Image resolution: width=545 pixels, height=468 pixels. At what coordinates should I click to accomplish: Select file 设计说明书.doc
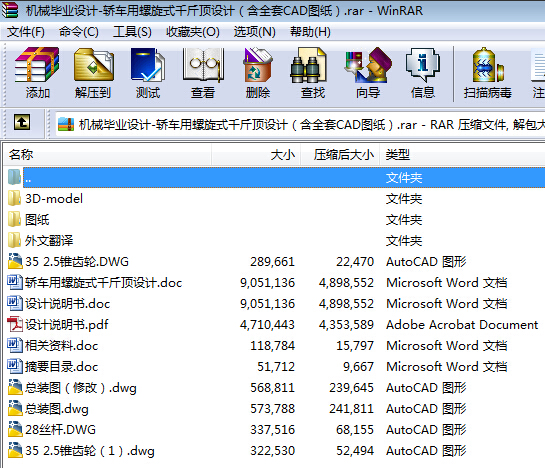[67, 304]
